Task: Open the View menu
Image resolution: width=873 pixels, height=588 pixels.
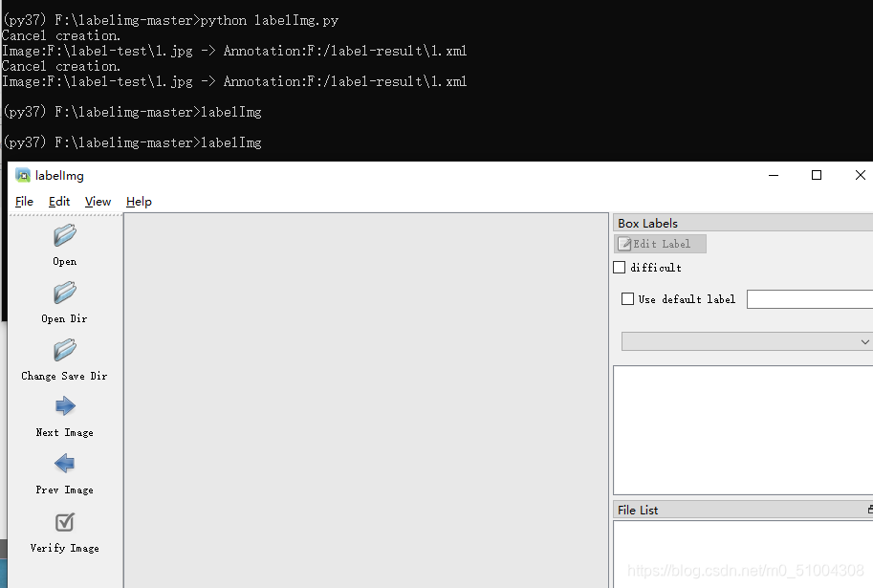Action: click(98, 202)
